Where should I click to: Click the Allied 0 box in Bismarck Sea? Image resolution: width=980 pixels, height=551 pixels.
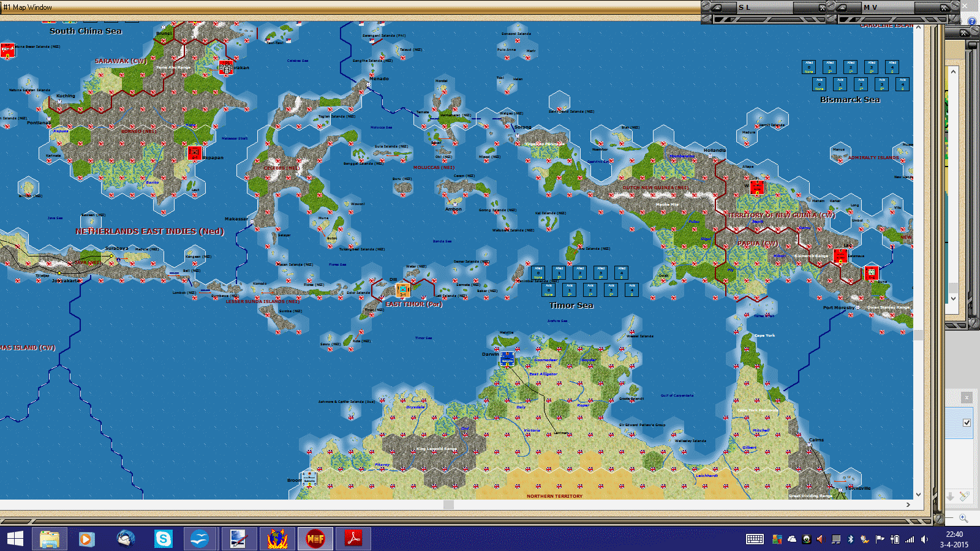point(809,67)
